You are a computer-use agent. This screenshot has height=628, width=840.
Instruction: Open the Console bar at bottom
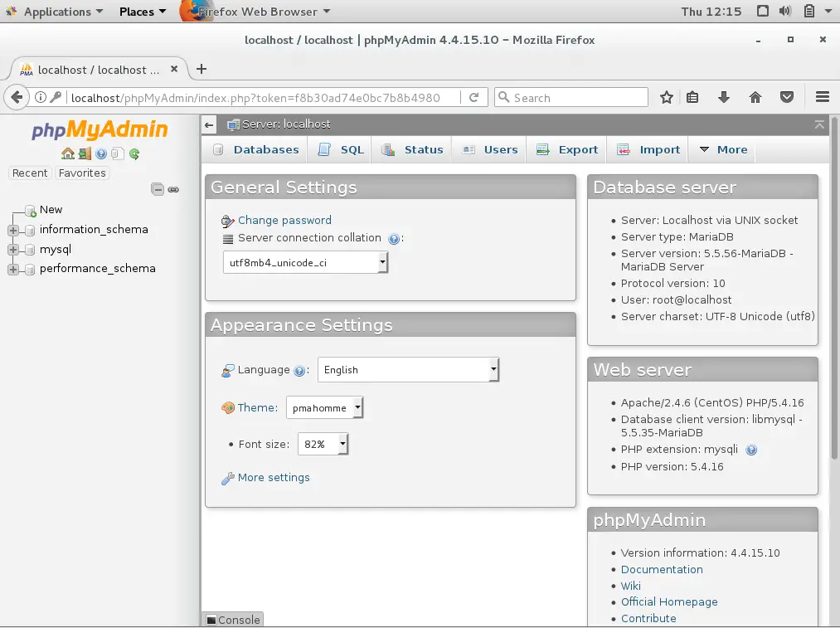click(233, 620)
